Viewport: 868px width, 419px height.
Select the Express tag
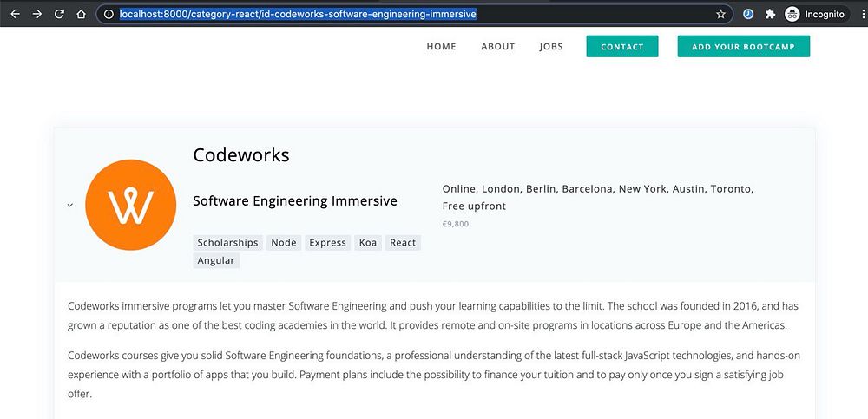coord(327,242)
